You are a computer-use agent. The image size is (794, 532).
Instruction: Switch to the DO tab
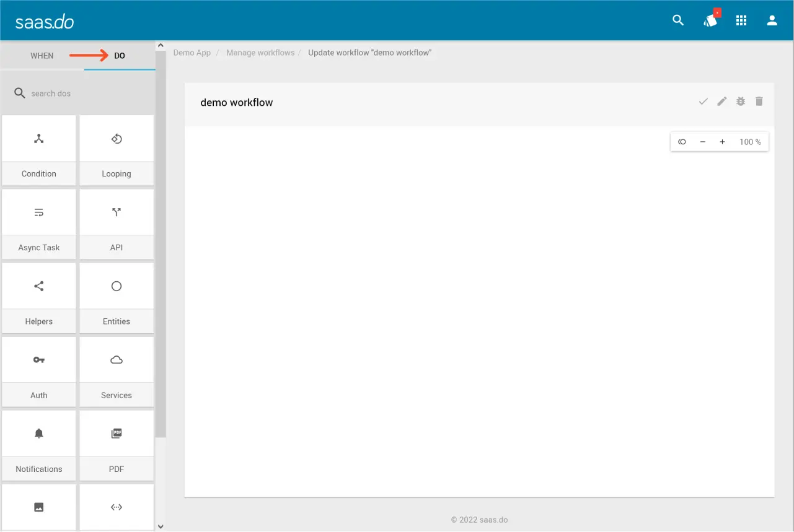120,56
